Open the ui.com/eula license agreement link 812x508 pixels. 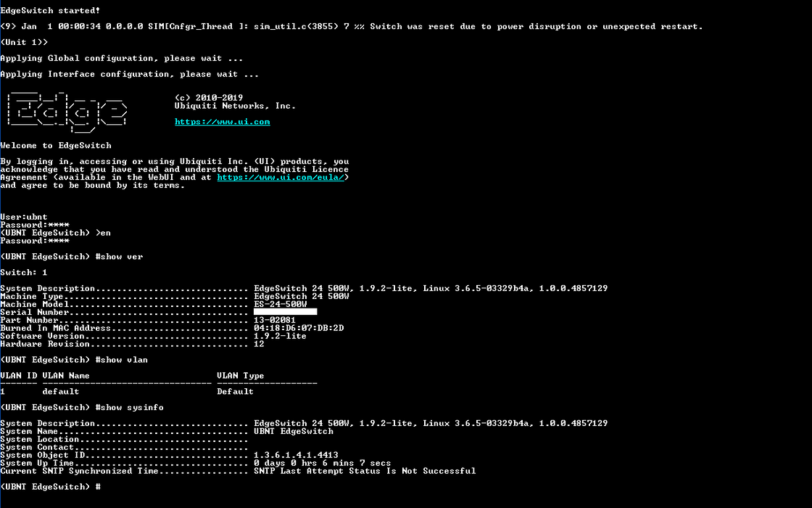coord(283,177)
